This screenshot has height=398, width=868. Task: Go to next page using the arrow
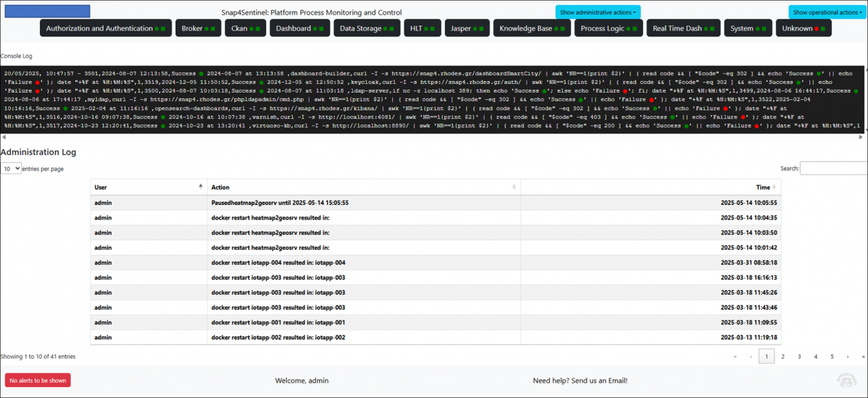pos(848,356)
